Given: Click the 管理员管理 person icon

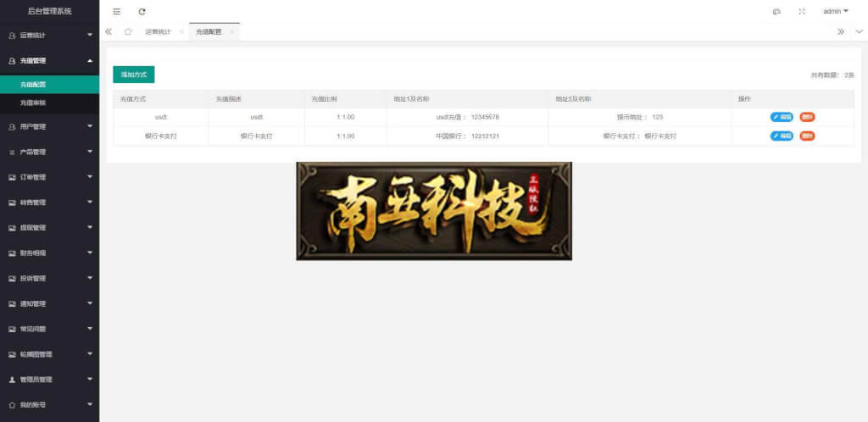Looking at the screenshot, I should (x=12, y=380).
